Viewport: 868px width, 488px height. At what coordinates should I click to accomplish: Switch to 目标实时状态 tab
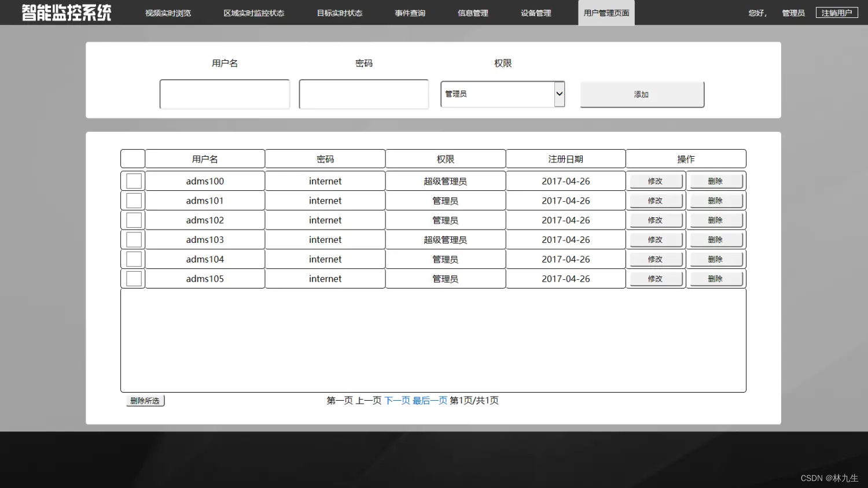(x=340, y=13)
